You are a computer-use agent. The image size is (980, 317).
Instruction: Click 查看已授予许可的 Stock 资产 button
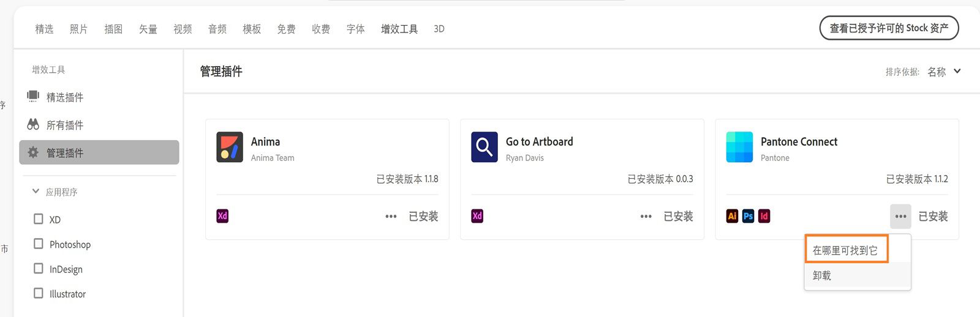(x=889, y=28)
